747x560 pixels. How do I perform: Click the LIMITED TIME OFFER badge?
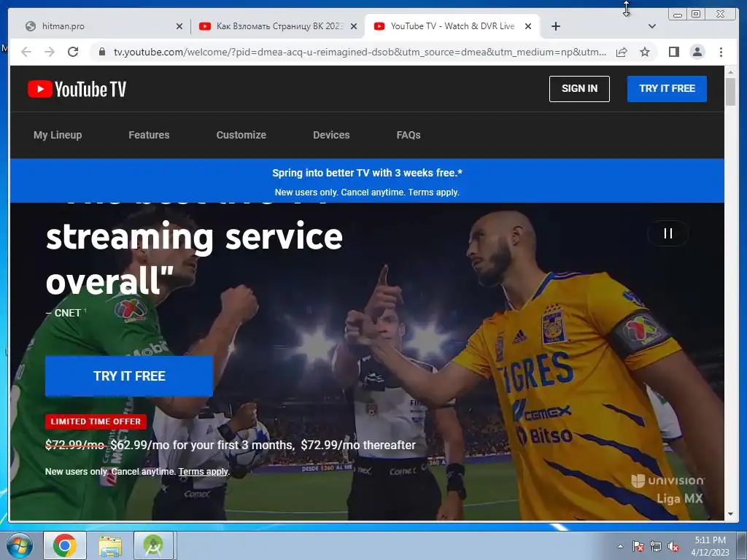pyautogui.click(x=96, y=421)
